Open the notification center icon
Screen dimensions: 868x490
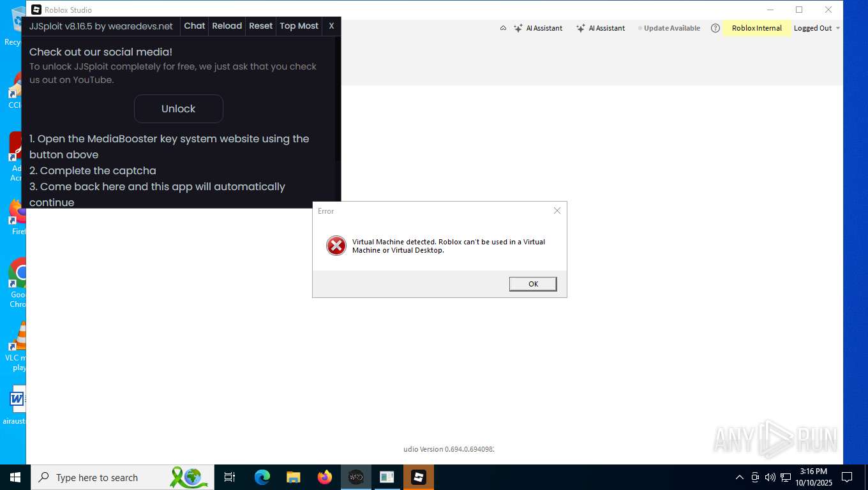click(847, 477)
